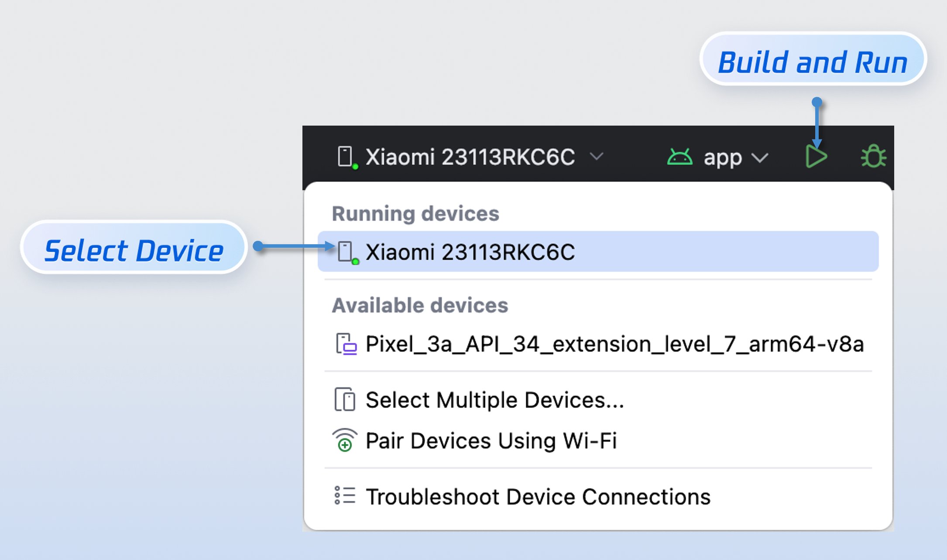Click the app configuration name label
Screen dimensions: 947x560
723,157
